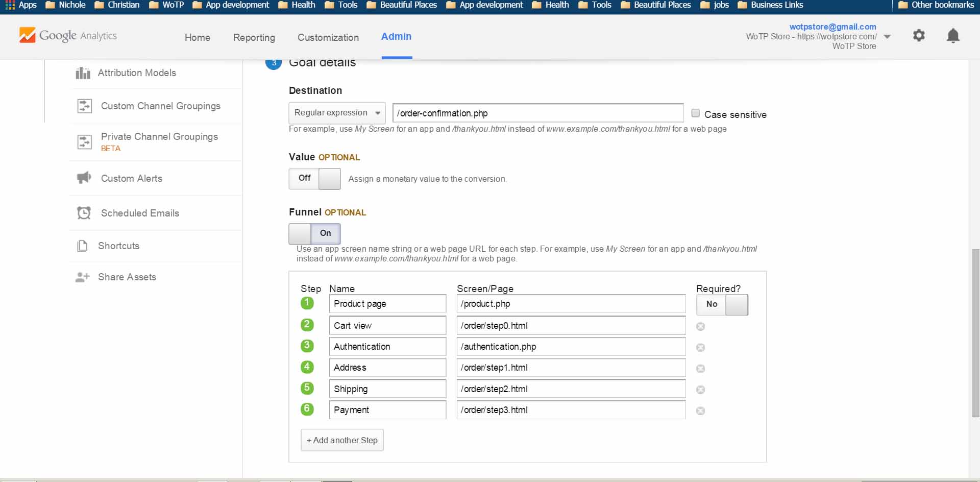The image size is (980, 482).
Task: Click the Private Channel Groupings icon
Action: (x=84, y=141)
